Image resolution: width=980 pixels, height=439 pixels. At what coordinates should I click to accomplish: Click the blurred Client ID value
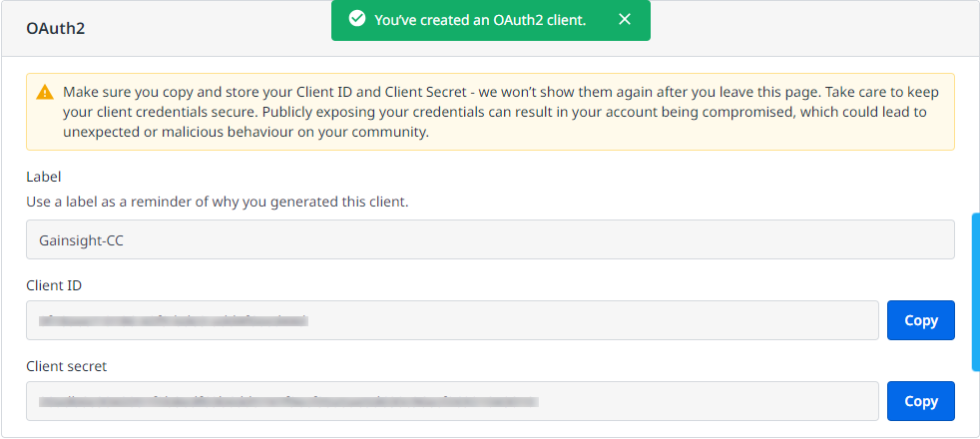[172, 320]
